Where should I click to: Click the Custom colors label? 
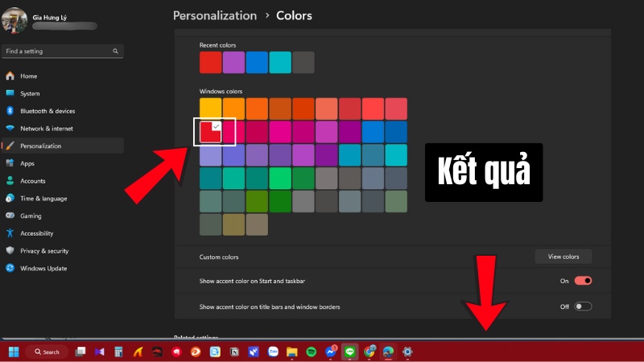coord(219,257)
